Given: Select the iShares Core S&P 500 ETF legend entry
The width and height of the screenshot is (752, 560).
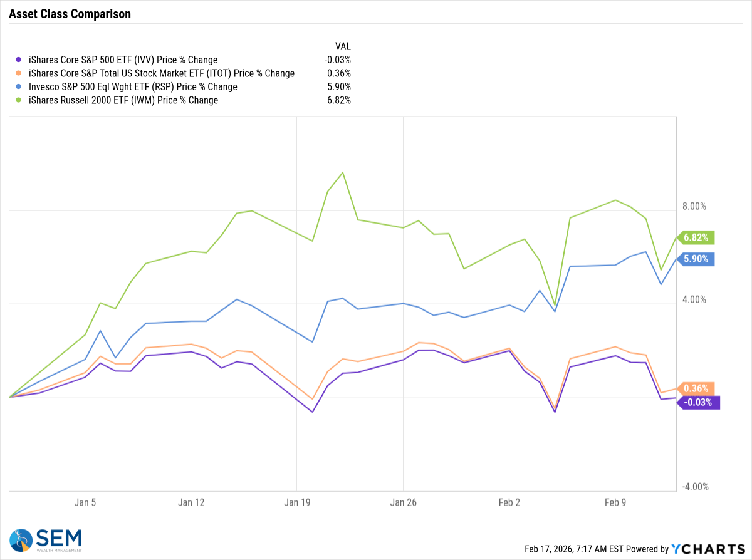Looking at the screenshot, I should coord(123,60).
